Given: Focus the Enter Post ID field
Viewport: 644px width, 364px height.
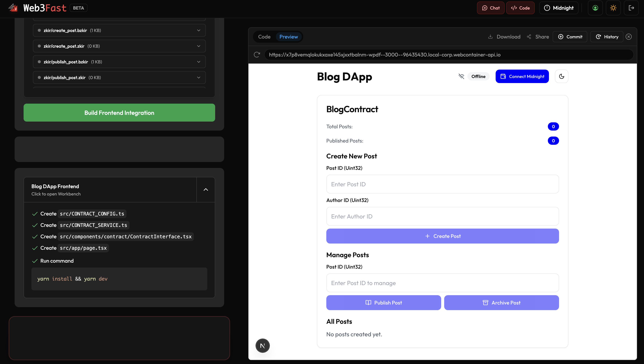Looking at the screenshot, I should point(442,184).
